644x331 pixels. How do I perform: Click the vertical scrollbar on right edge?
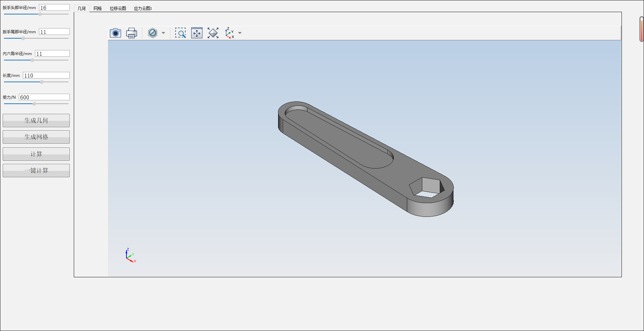[641, 29]
